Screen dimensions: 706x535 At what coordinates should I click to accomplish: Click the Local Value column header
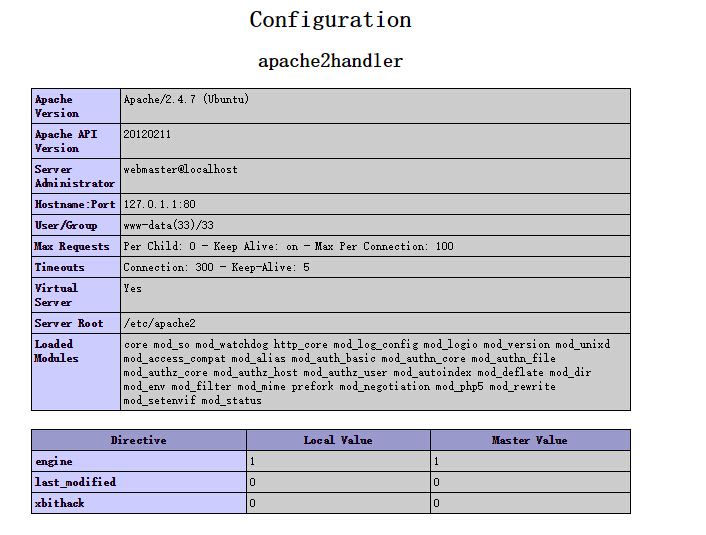338,440
